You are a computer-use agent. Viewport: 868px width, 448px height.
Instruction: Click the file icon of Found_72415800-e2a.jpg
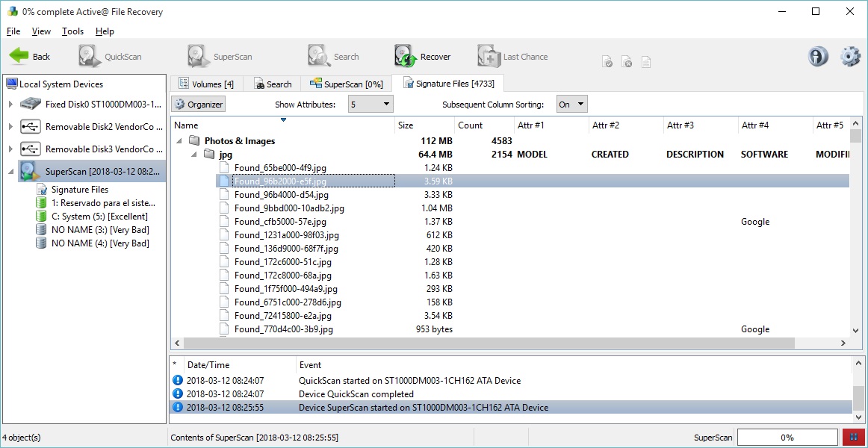click(x=223, y=316)
